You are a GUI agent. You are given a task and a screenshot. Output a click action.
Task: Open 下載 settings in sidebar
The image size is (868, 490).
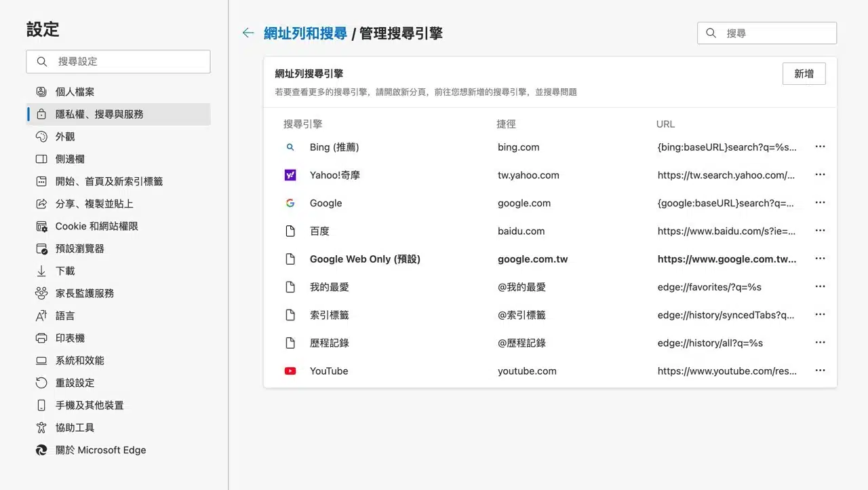pyautogui.click(x=65, y=271)
